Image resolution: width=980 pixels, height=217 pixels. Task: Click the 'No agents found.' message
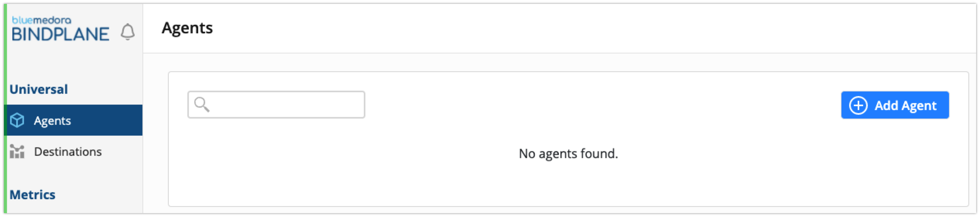coord(568,154)
